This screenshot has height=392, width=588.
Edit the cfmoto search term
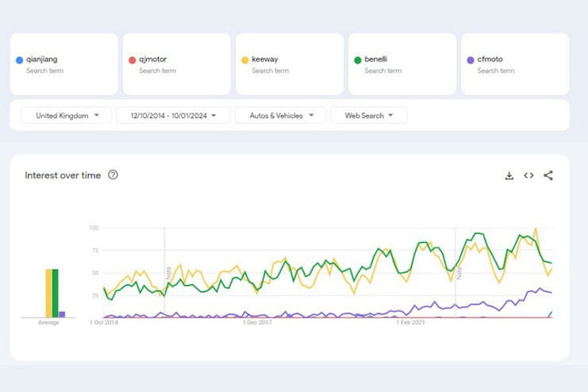[x=515, y=64]
